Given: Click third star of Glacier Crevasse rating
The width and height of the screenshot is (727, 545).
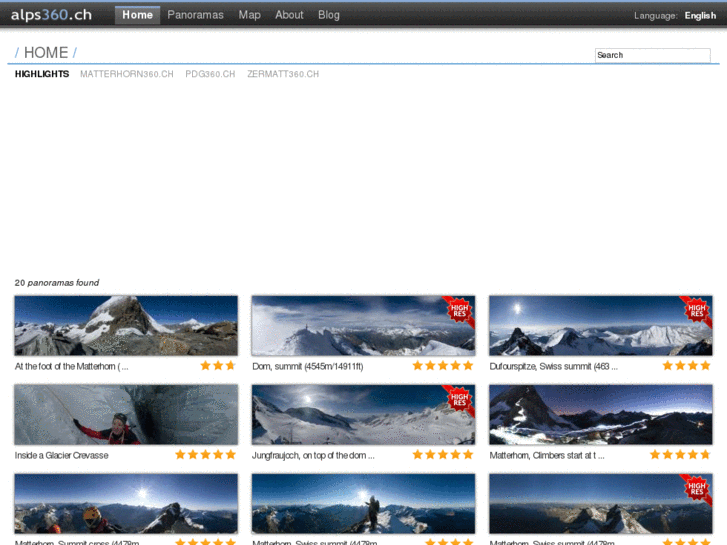Looking at the screenshot, I should click(205, 455).
